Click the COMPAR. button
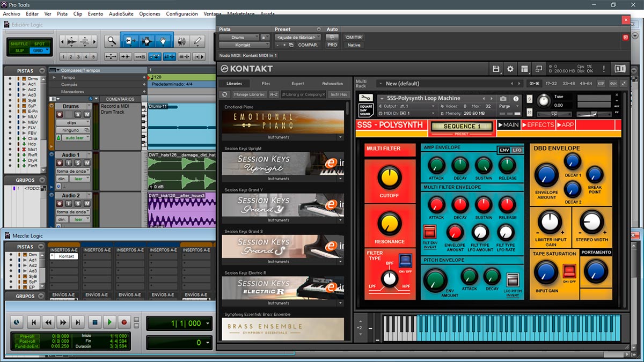 (308, 45)
